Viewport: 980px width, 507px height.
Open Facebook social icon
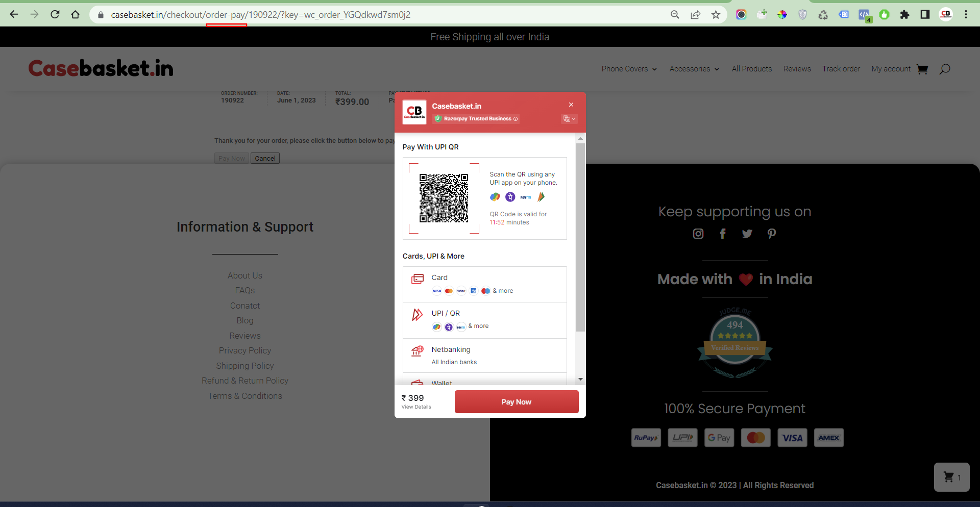[723, 234]
